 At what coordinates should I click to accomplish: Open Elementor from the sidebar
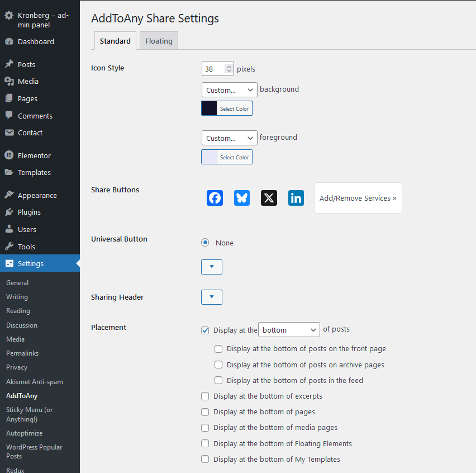click(34, 155)
